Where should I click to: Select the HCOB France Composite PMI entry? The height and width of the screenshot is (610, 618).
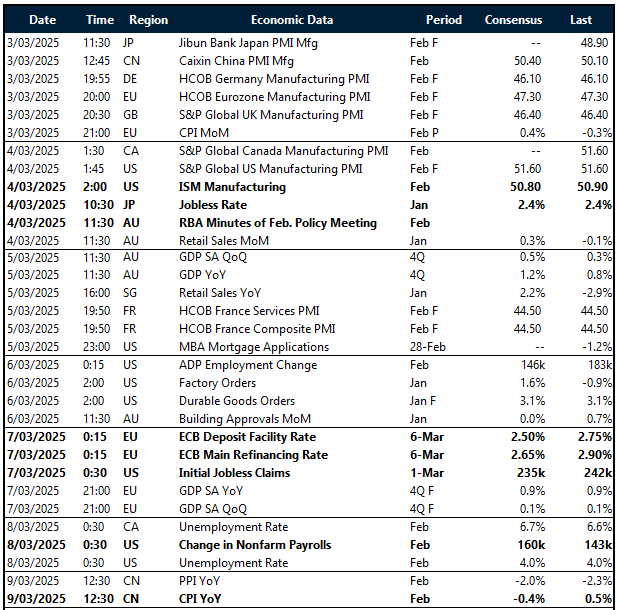(257, 329)
